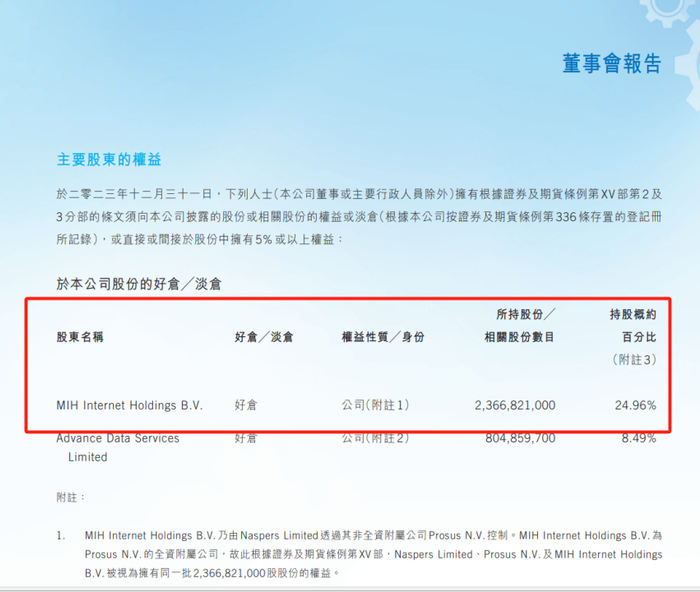Click the 公司(附註1) cell
The width and height of the screenshot is (700, 592).
375,405
